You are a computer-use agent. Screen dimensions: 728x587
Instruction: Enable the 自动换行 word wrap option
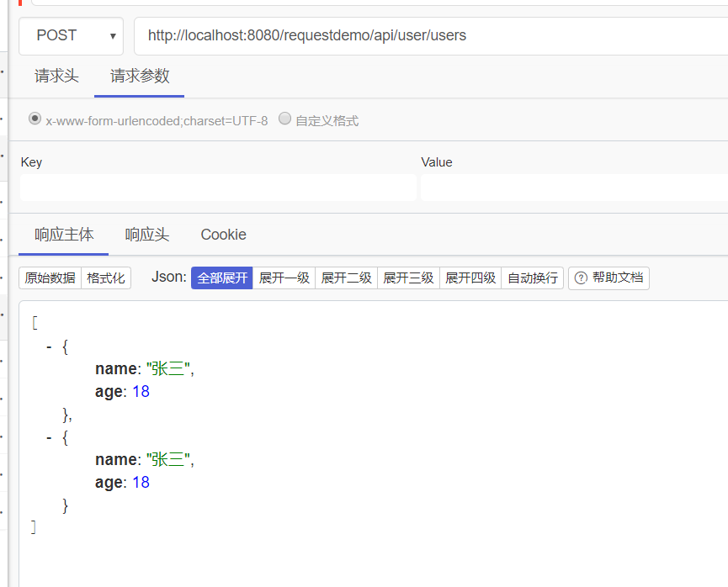[533, 278]
